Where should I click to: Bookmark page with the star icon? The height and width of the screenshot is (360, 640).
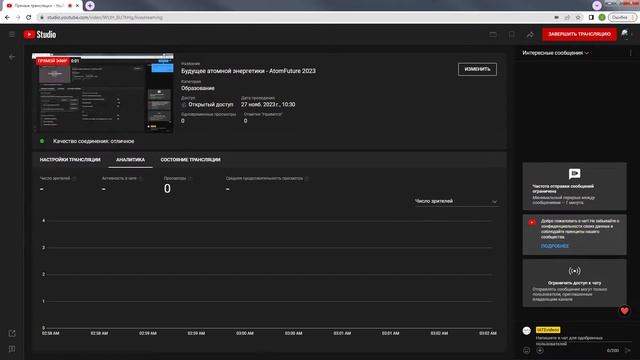point(578,18)
